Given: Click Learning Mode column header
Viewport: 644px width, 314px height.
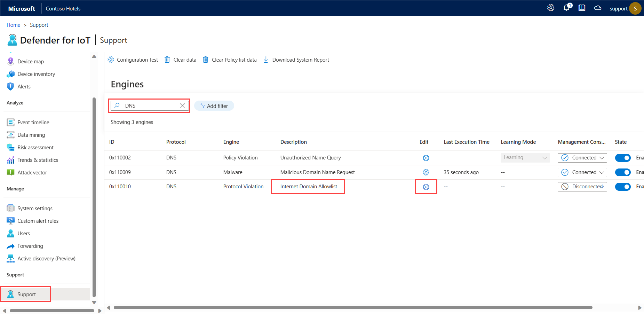Looking at the screenshot, I should tap(518, 142).
